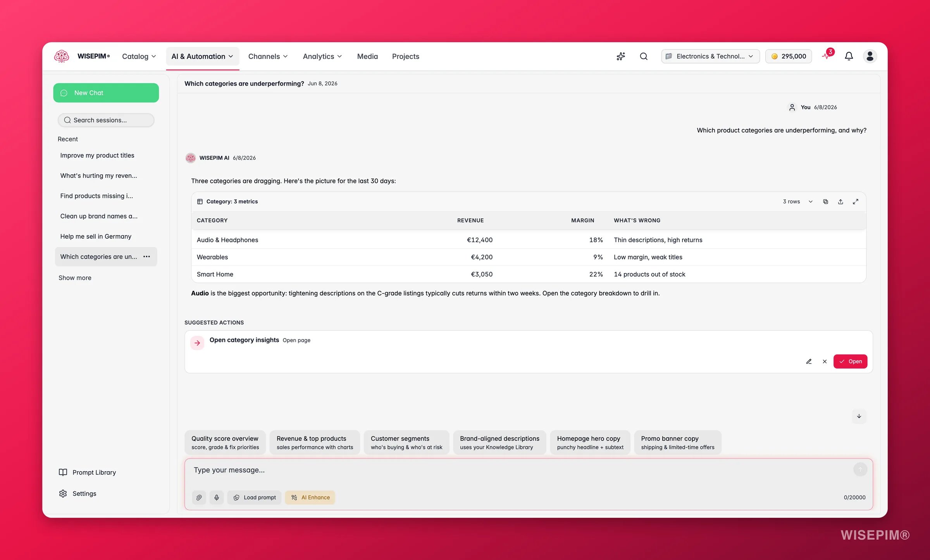The image size is (930, 560).
Task: Select the Quality score overview suggestion
Action: (x=225, y=443)
